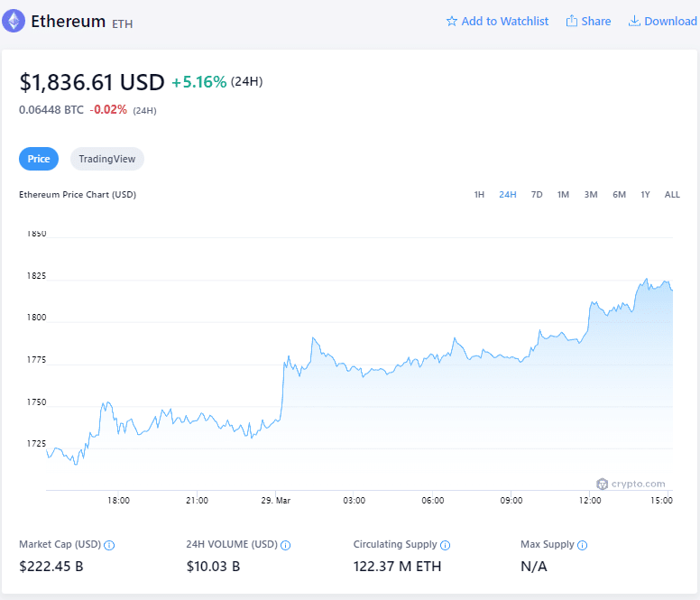Click the star icon for Watchlist
The height and width of the screenshot is (600, 700).
(x=451, y=22)
